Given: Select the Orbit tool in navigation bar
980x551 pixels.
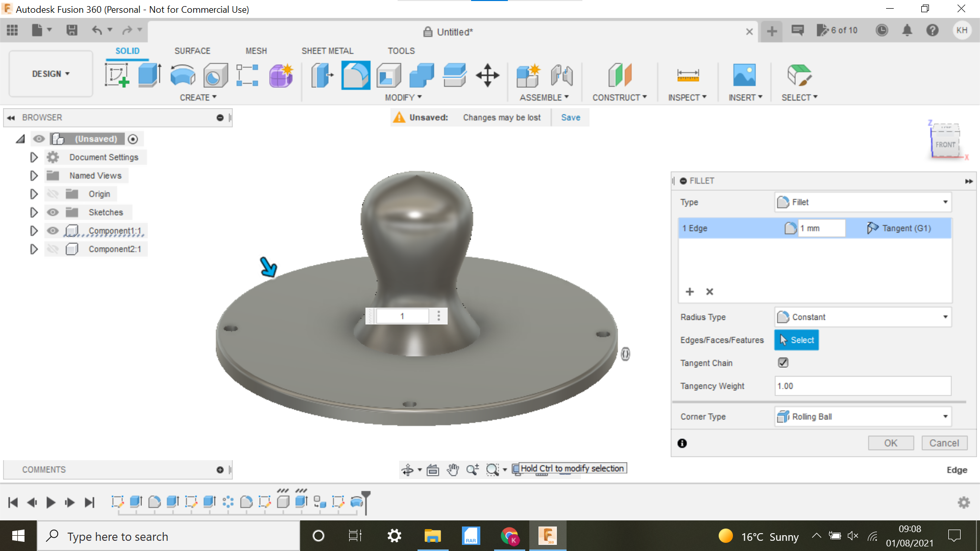Looking at the screenshot, I should [408, 469].
